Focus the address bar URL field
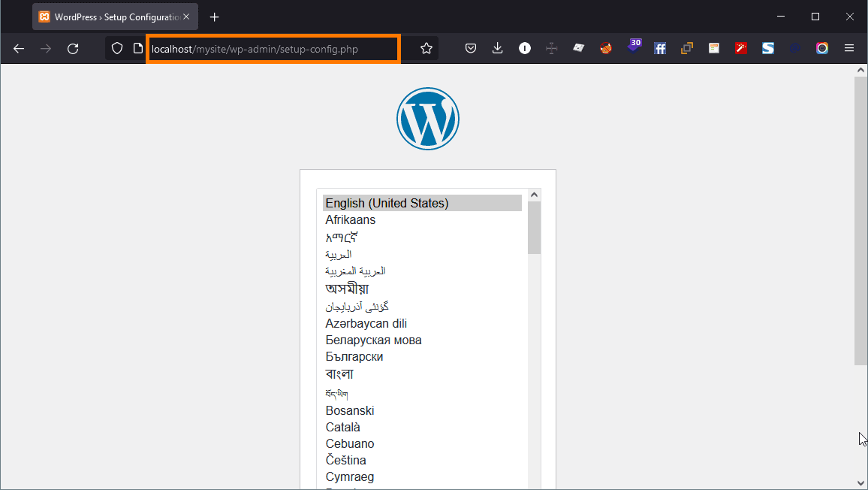The height and width of the screenshot is (490, 868). point(273,49)
